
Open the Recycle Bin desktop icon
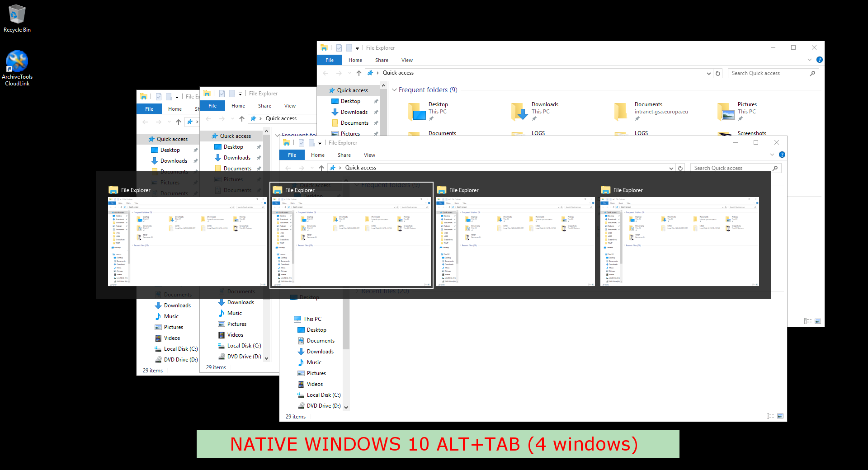click(x=17, y=15)
